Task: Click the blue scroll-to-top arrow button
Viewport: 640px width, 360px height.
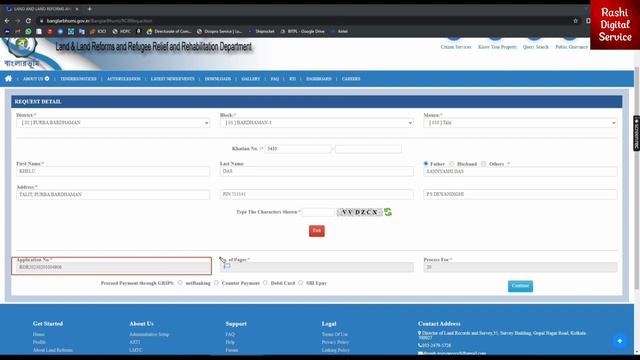Action: pos(620,341)
